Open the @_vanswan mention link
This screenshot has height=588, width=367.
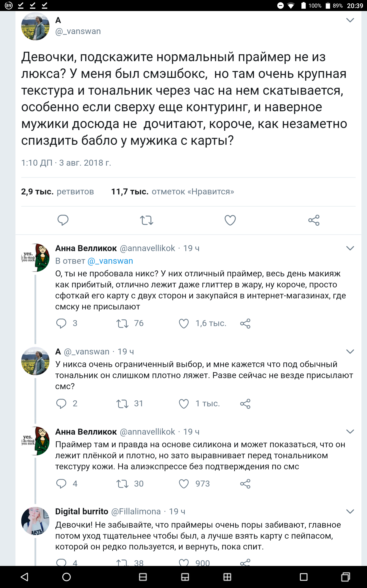(x=110, y=261)
